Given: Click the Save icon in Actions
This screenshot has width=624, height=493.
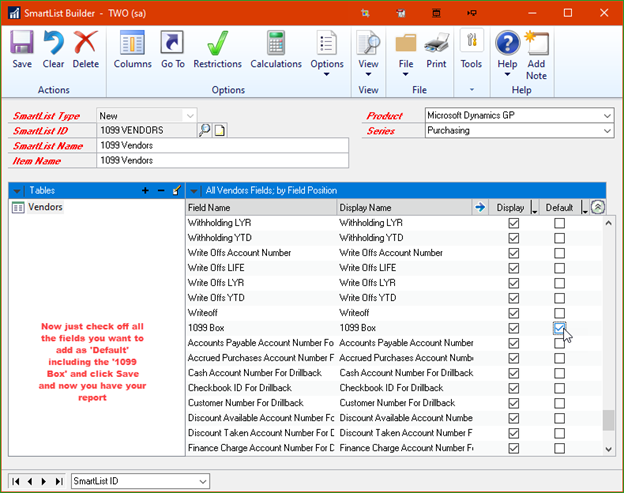Looking at the screenshot, I should pos(21,43).
